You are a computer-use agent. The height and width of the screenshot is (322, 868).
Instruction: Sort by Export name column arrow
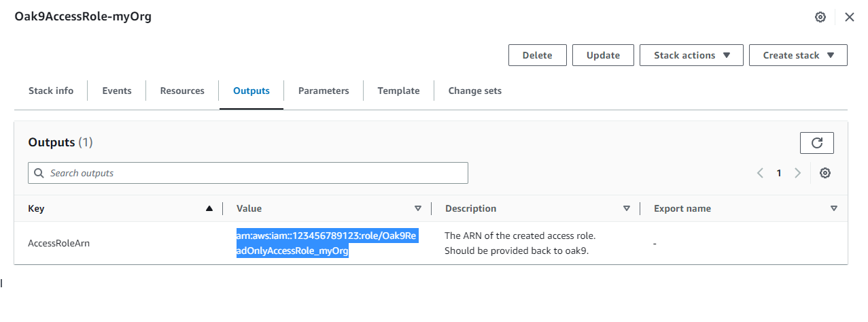click(x=834, y=208)
